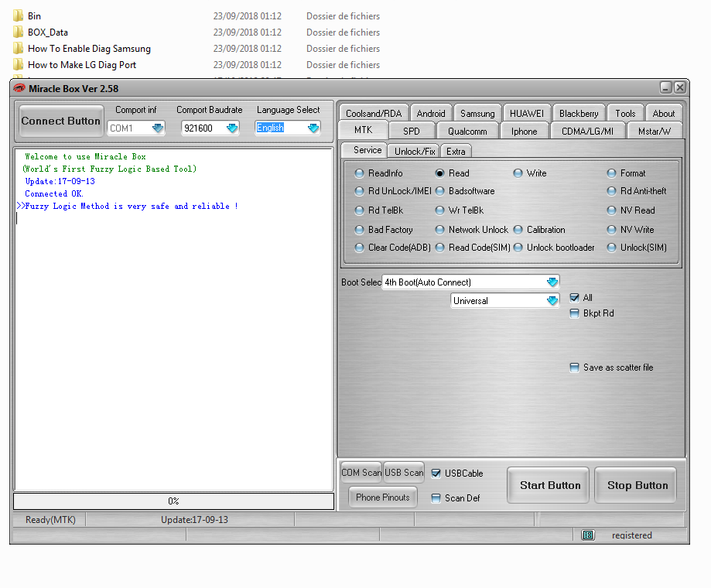Viewport: 711px width, 588px height.
Task: Open the Bin folder icon in Explorer
Action: coord(18,16)
